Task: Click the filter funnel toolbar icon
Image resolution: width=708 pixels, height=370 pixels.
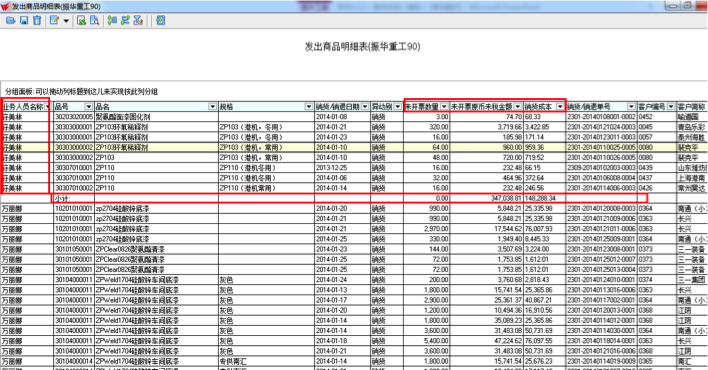Action: click(x=138, y=20)
